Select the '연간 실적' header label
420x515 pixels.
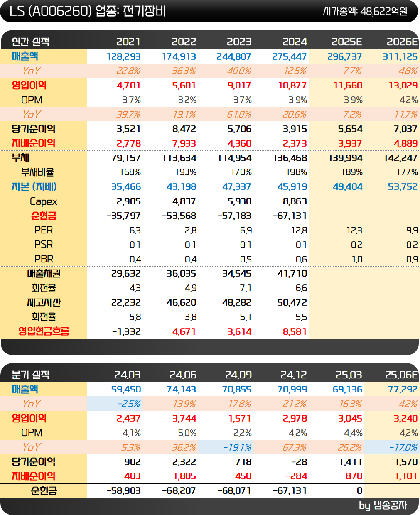pos(31,42)
